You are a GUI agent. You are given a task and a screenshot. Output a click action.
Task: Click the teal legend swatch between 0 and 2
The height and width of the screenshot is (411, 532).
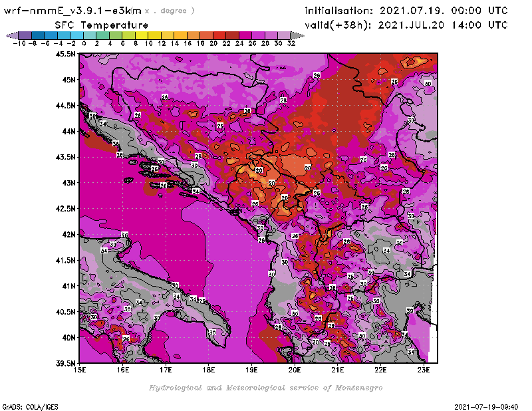(90, 35)
